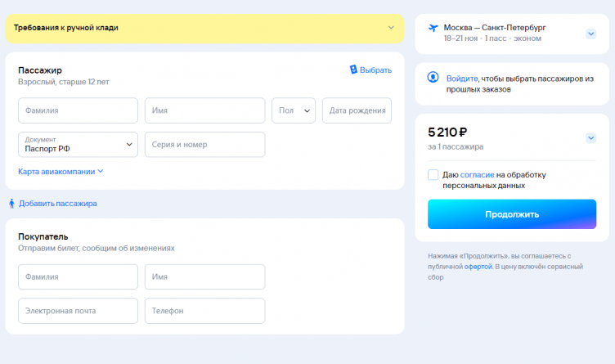This screenshot has height=364, width=615.
Task: Click the Дата рождения input
Action: click(x=357, y=110)
